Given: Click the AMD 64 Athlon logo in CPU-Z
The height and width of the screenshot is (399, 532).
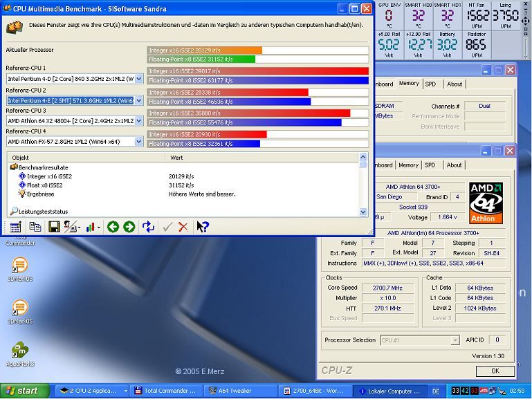Looking at the screenshot, I should click(486, 203).
